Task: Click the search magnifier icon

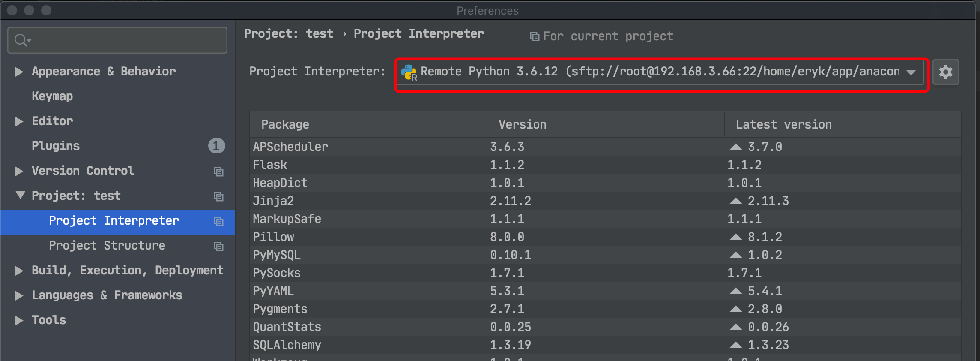Action: pyautogui.click(x=21, y=40)
